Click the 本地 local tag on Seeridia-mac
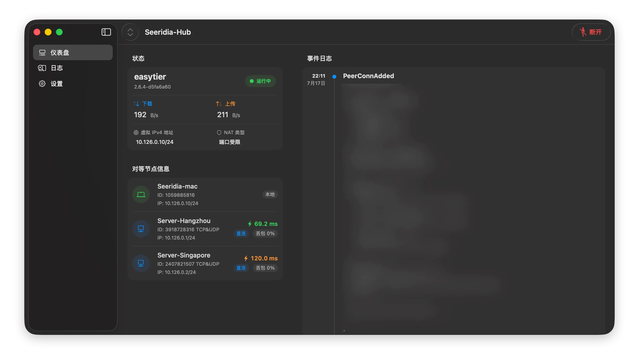This screenshot has height=364, width=639. click(270, 195)
